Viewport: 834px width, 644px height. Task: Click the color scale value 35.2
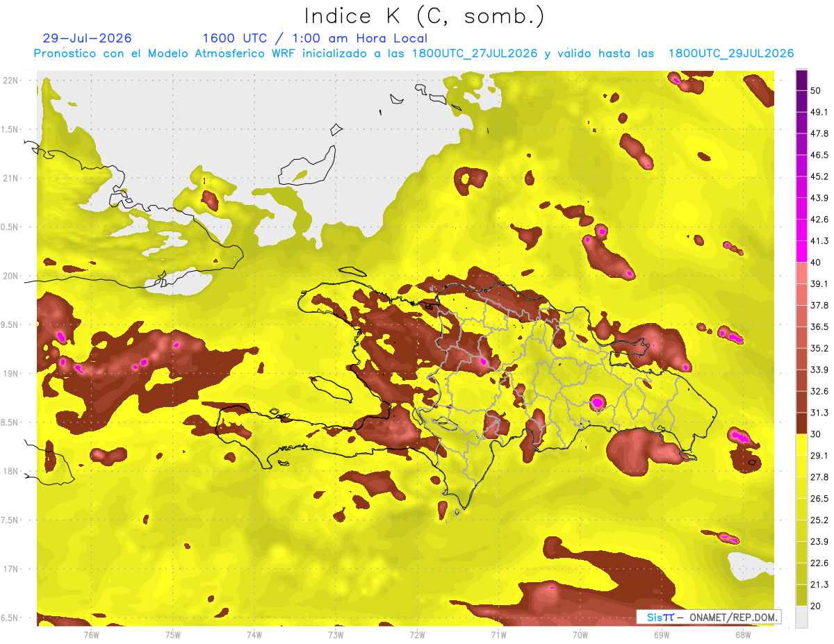coord(819,349)
